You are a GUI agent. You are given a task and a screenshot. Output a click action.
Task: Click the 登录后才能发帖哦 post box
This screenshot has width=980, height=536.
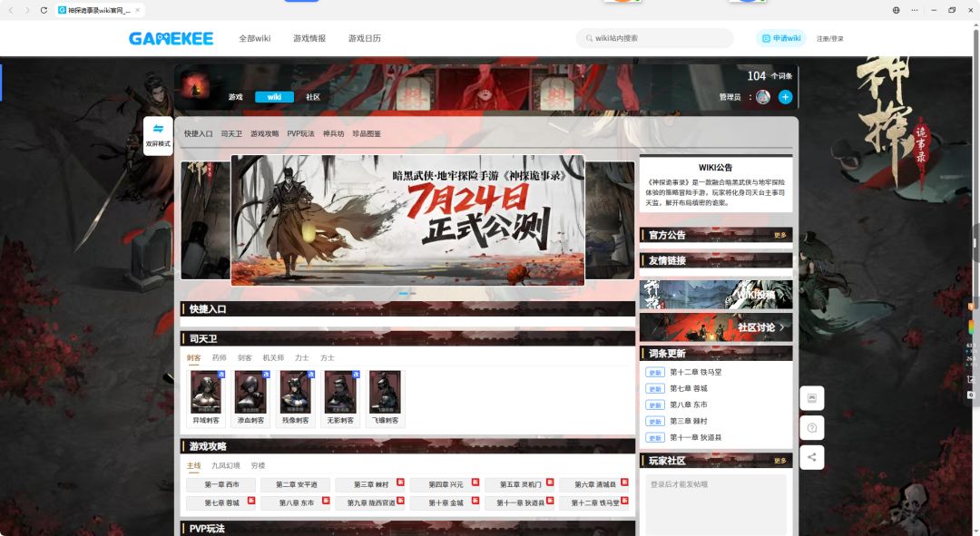716,504
